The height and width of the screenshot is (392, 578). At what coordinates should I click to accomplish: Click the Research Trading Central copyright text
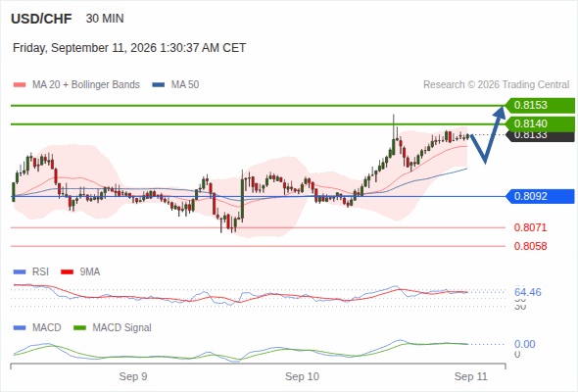click(496, 85)
